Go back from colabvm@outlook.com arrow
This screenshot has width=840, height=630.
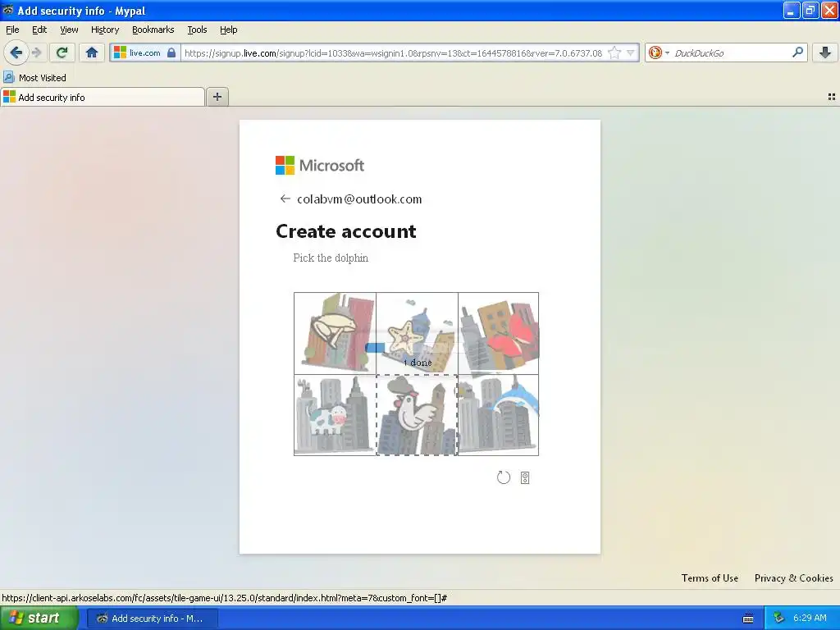click(285, 199)
